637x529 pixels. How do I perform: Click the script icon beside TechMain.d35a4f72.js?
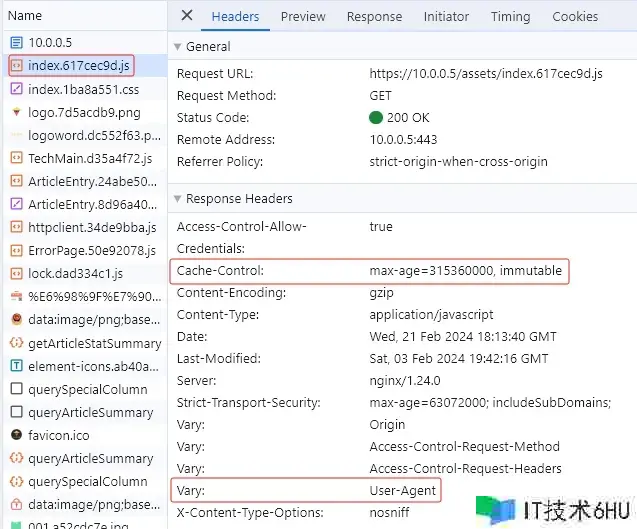click(x=16, y=158)
